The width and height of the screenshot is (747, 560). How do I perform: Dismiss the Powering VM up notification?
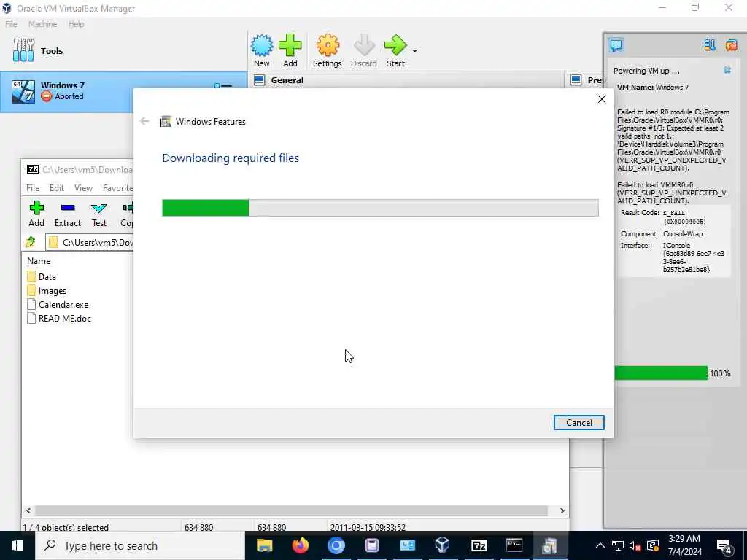point(727,71)
